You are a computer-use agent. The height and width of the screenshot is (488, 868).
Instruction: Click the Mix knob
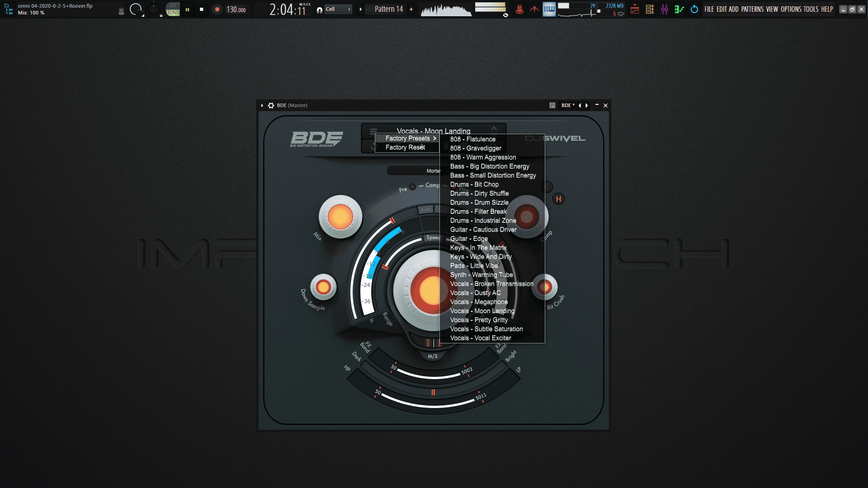click(340, 217)
